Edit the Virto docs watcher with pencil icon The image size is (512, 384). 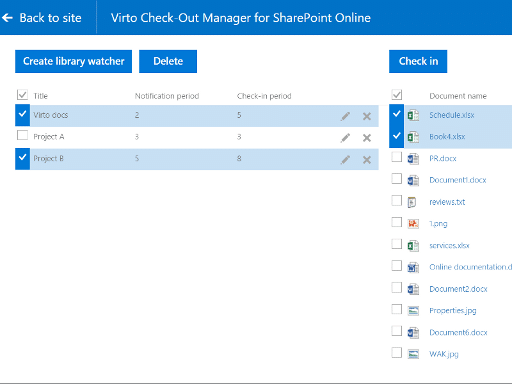point(345,116)
